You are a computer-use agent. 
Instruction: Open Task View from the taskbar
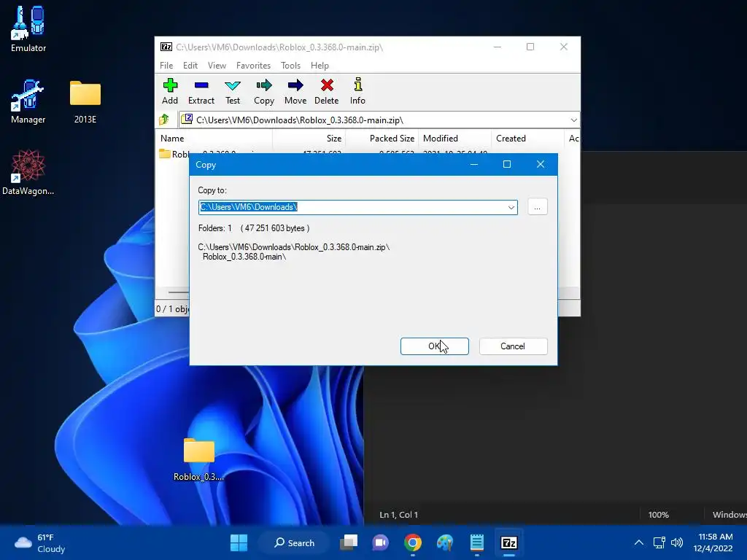coord(349,542)
